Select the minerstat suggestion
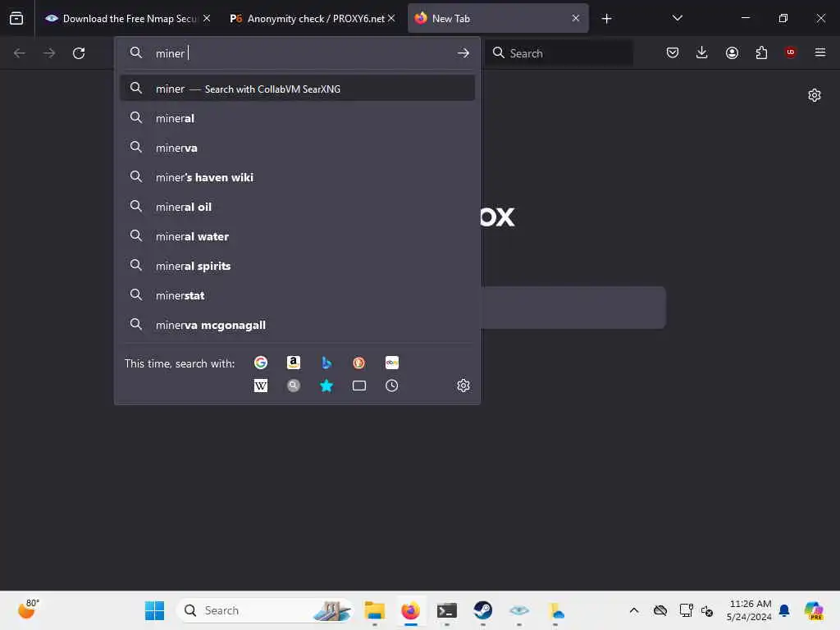This screenshot has width=840, height=630. click(297, 294)
